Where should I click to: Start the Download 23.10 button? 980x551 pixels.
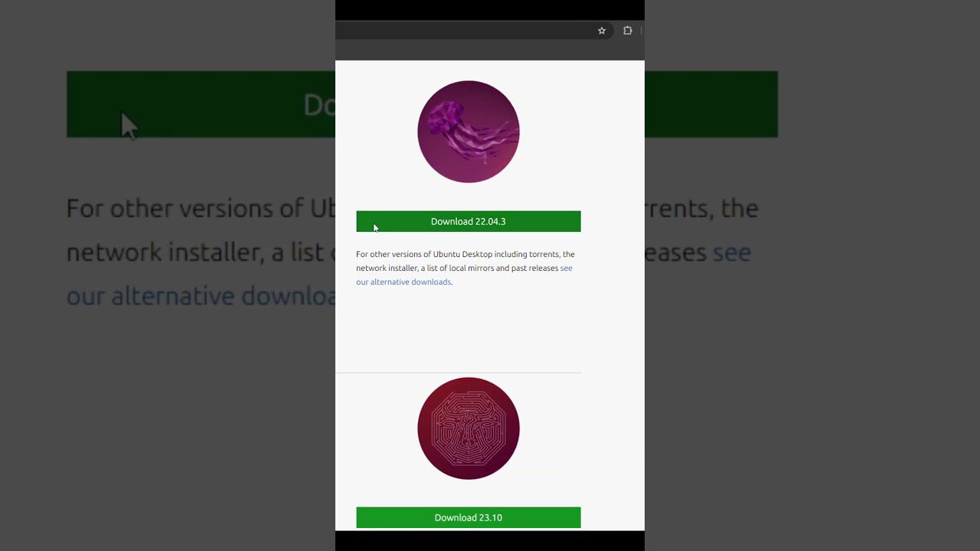point(469,517)
